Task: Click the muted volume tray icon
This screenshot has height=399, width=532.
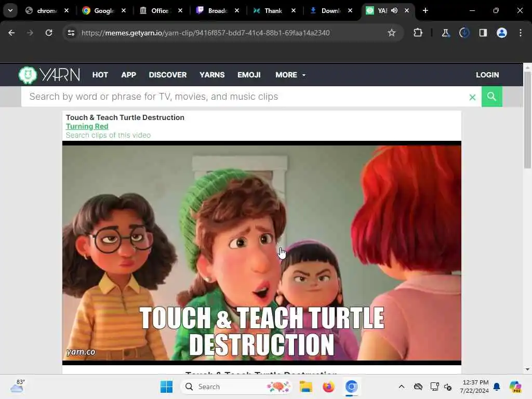Action: pos(448,387)
